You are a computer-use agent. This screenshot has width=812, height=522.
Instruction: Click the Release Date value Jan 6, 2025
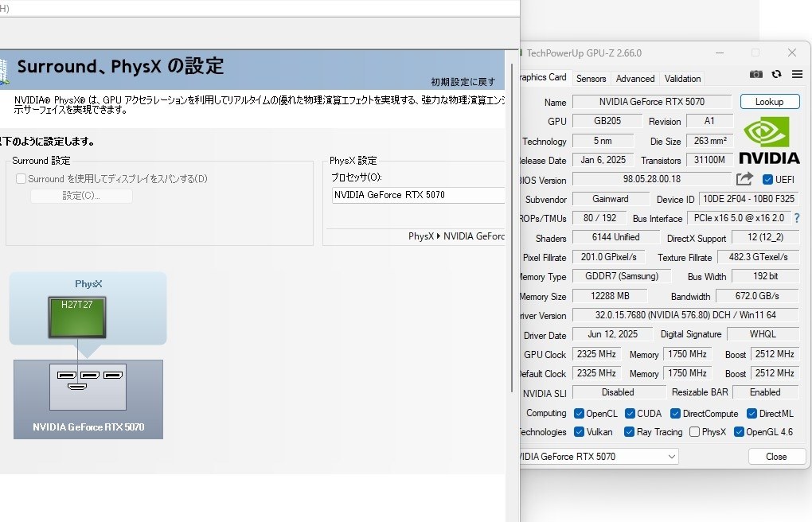[603, 160]
